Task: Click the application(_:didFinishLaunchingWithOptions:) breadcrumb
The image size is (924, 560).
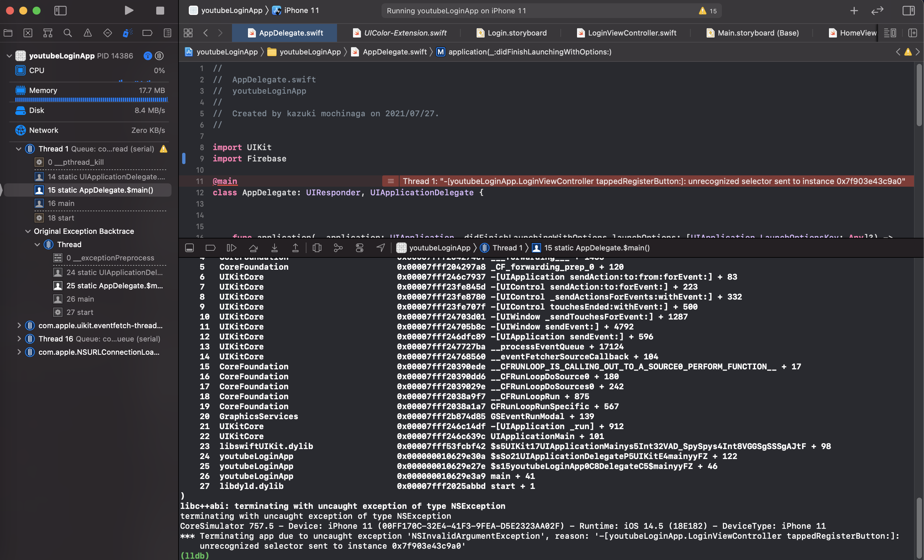Action: click(524, 52)
